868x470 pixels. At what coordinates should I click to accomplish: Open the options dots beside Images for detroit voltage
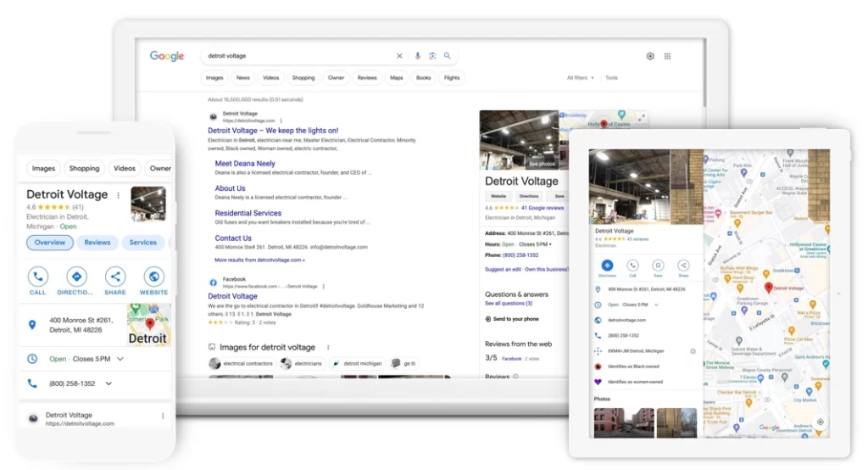[x=328, y=348]
